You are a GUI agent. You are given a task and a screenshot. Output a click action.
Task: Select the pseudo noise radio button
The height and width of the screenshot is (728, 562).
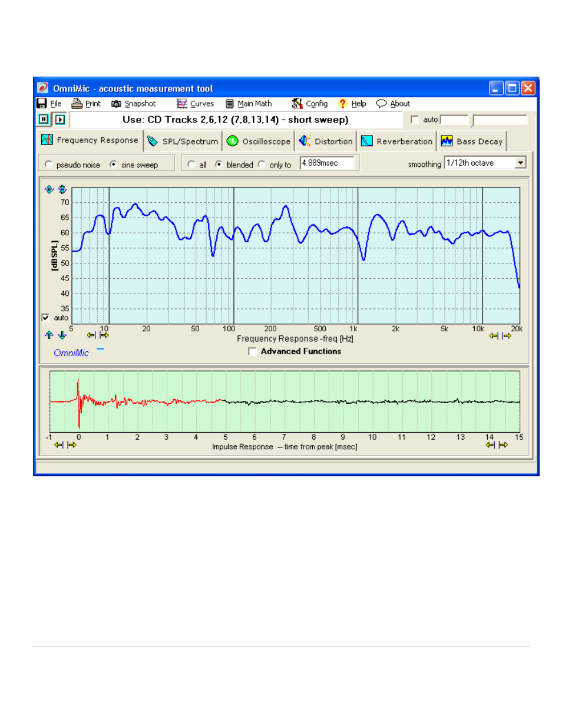click(x=48, y=164)
